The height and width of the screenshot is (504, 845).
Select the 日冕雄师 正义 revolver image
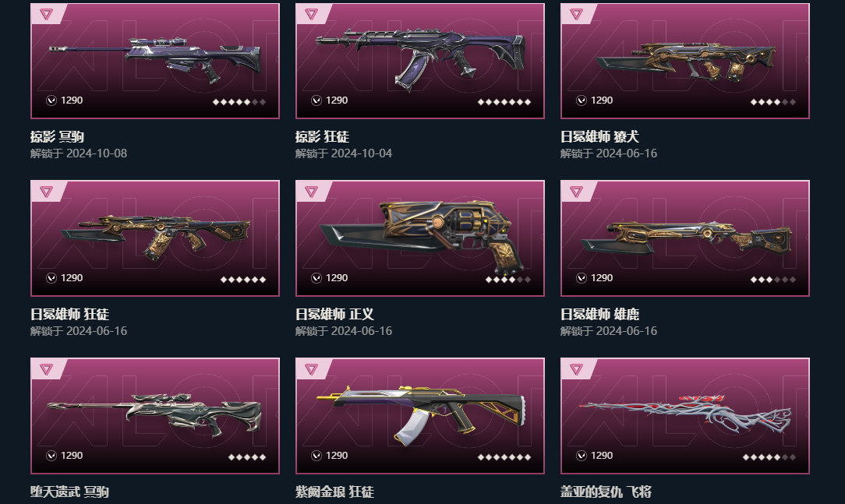click(x=420, y=235)
